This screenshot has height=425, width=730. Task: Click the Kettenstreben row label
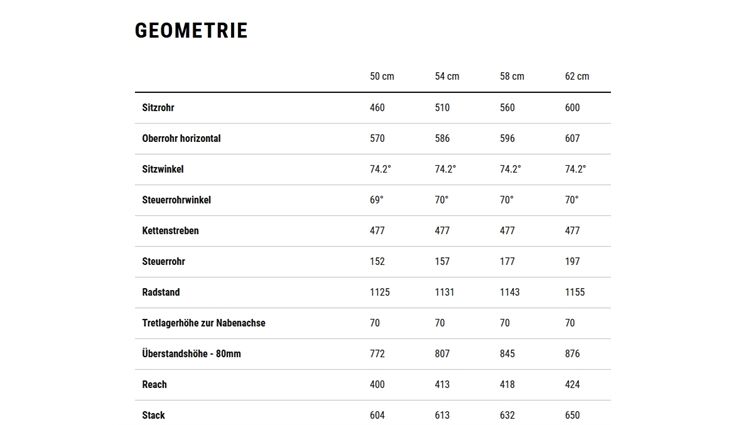tap(170, 230)
